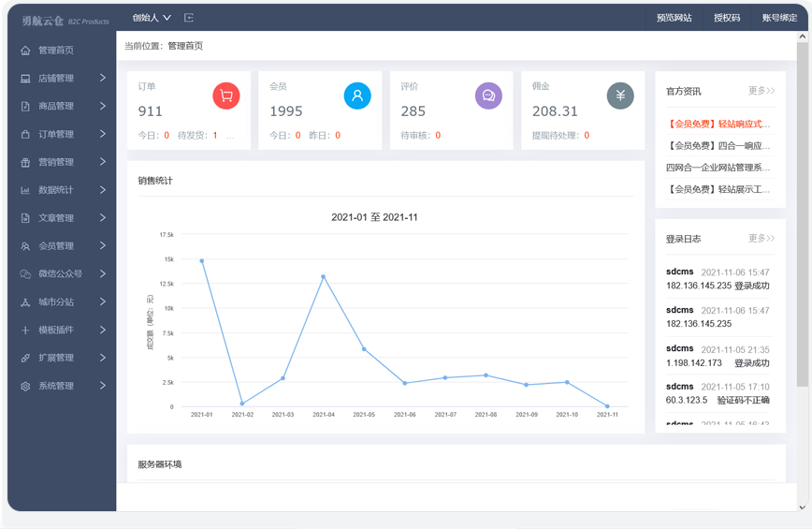Open the red 【会员免费】轻站响应式 news link
Image resolution: width=812 pixels, height=529 pixels.
tap(718, 124)
